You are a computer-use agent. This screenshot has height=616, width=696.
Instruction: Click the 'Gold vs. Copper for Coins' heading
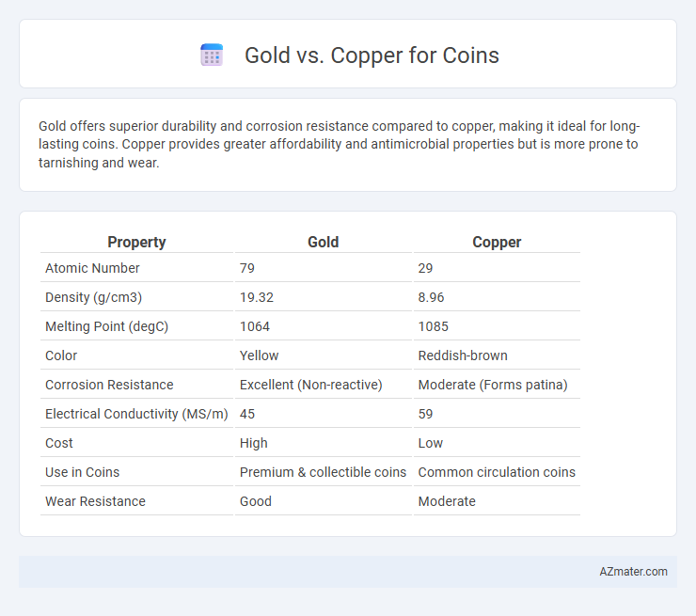(372, 55)
